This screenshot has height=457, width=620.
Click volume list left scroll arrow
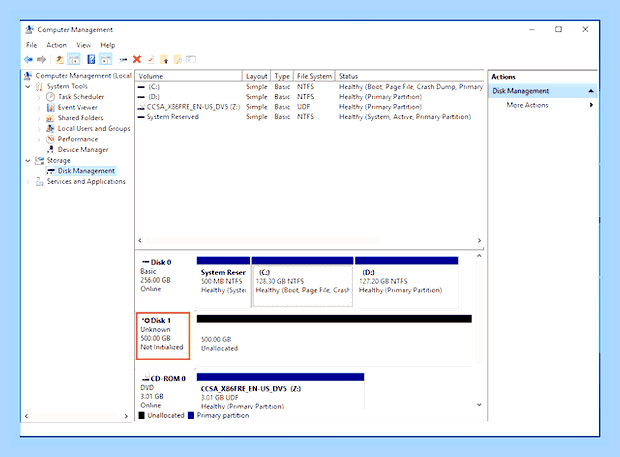tap(140, 240)
